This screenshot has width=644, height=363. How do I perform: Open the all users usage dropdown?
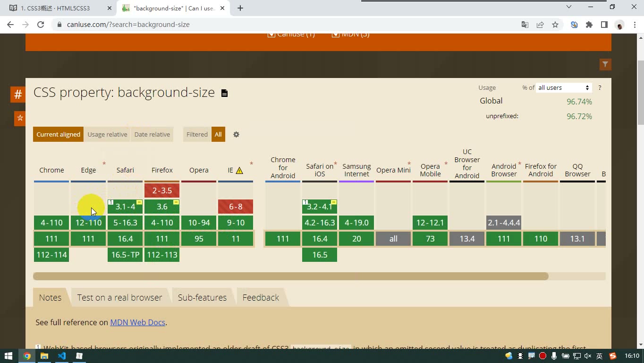(x=564, y=88)
